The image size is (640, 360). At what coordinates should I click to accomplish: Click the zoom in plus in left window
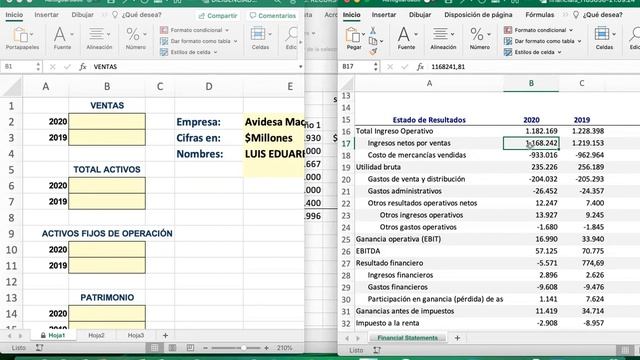[267, 348]
